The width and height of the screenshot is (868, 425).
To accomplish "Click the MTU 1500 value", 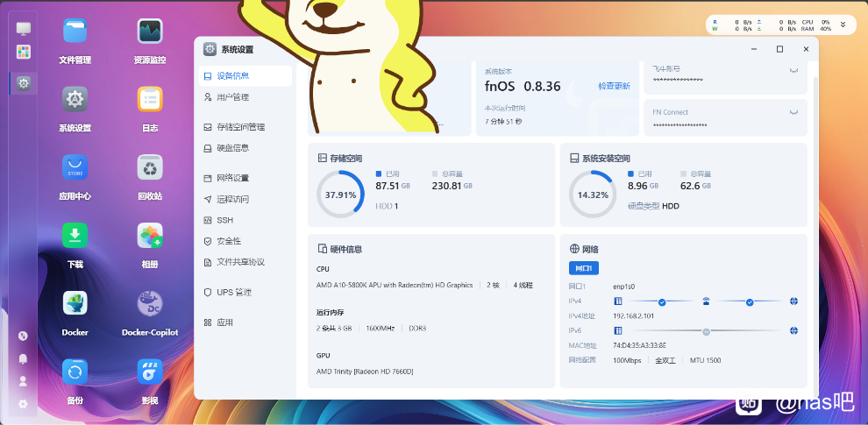I will 705,360.
